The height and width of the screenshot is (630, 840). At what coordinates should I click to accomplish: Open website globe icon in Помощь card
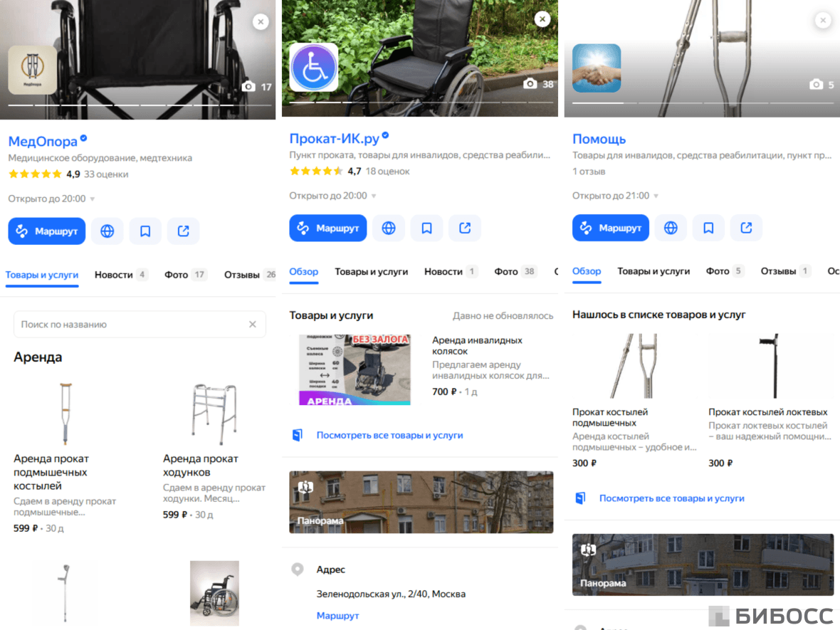click(671, 228)
